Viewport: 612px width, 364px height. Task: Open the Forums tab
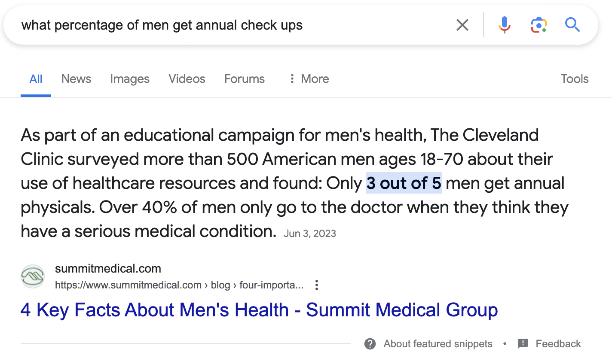coord(245,79)
